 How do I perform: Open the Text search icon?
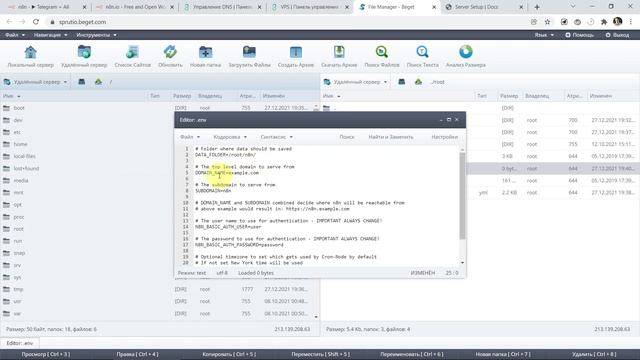[x=422, y=57]
